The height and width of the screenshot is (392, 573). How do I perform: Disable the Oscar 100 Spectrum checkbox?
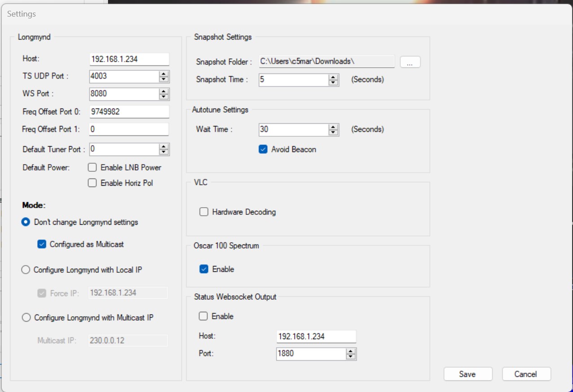click(204, 269)
